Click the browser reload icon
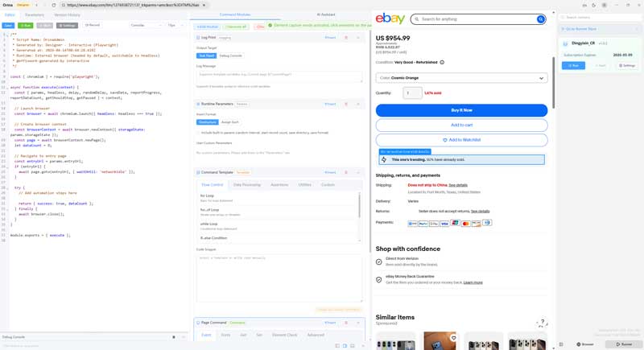Image resolution: width=644 pixels, height=350 pixels. click(x=54, y=5)
